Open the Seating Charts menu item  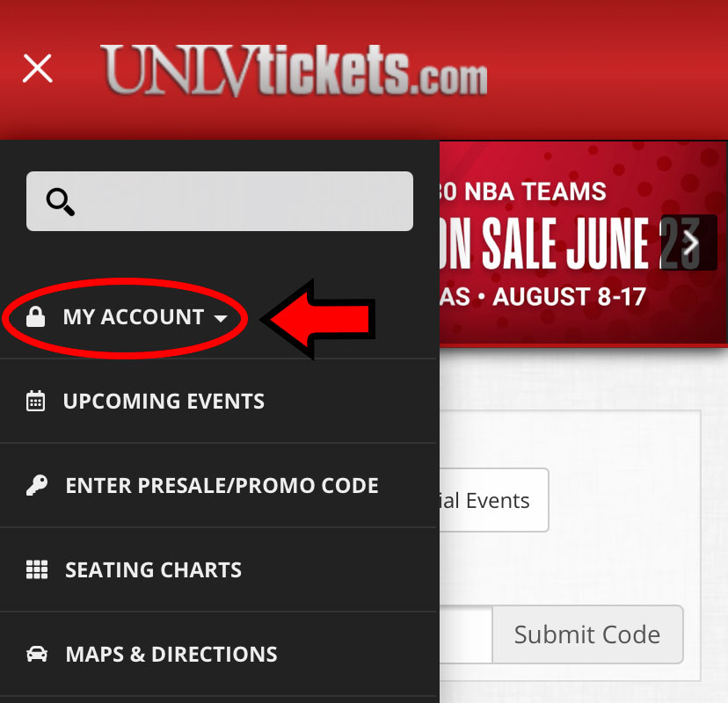click(219, 569)
